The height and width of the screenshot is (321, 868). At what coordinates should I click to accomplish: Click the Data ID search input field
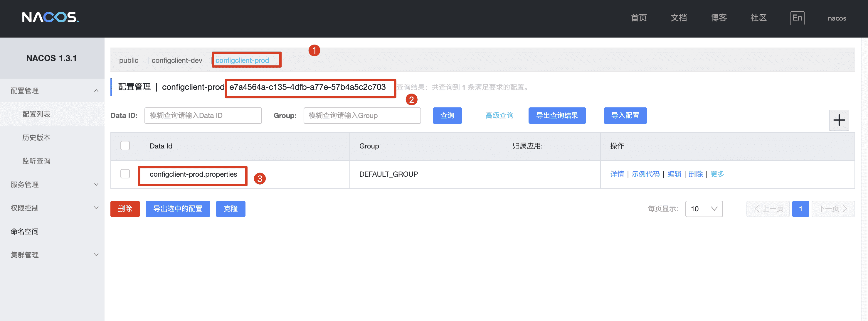pyautogui.click(x=203, y=116)
